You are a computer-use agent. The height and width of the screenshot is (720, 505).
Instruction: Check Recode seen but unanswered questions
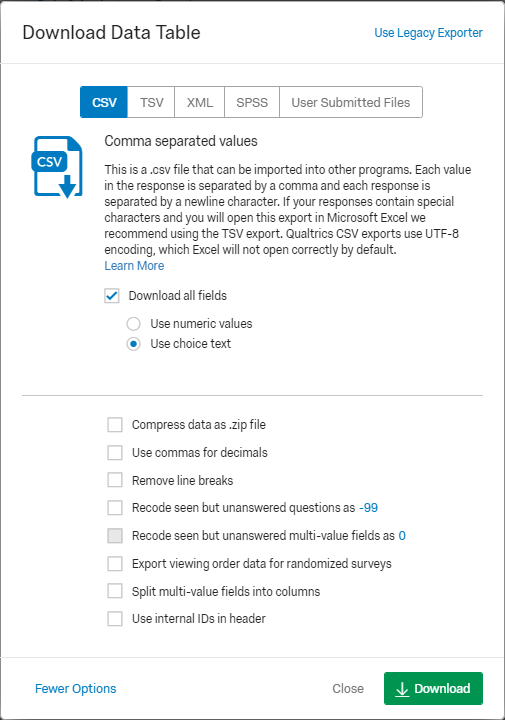pyautogui.click(x=115, y=508)
